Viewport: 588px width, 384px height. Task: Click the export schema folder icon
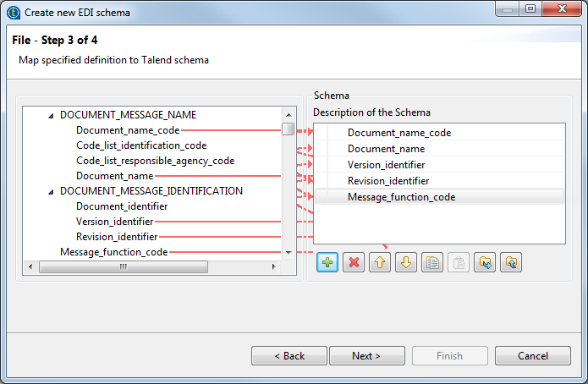[x=511, y=262]
